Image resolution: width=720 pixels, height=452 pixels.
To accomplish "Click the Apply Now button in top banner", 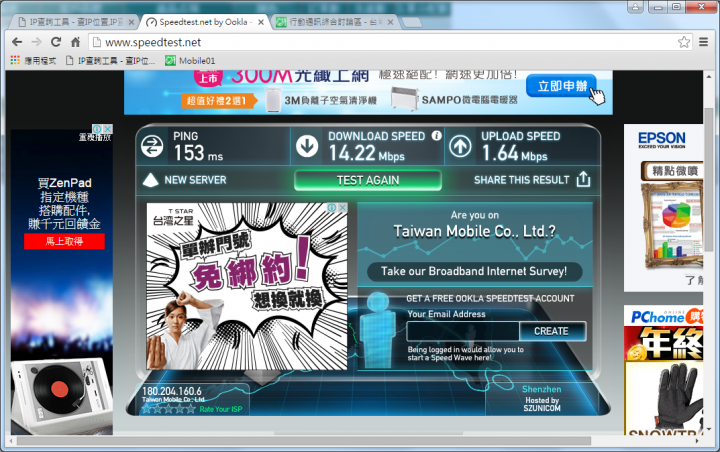I will pos(562,86).
